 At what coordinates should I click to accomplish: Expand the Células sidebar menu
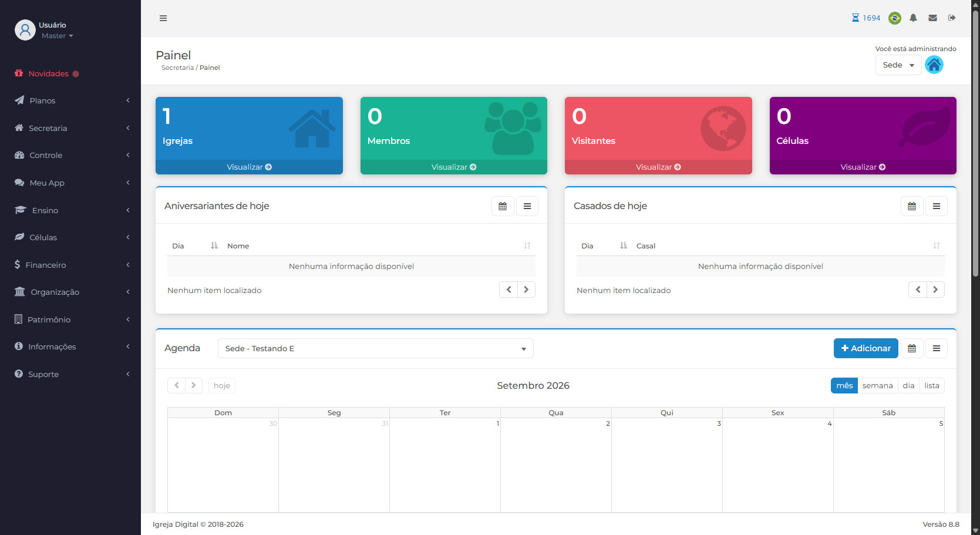(70, 237)
